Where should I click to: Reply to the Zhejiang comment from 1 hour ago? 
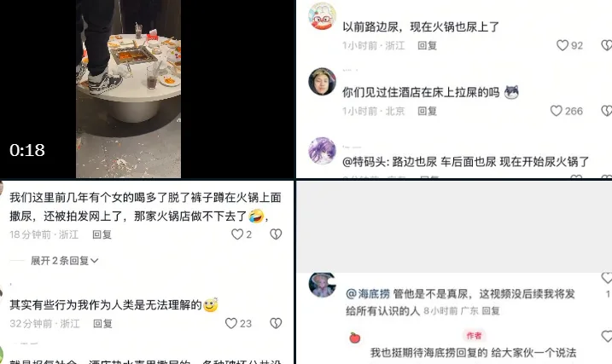pos(427,45)
